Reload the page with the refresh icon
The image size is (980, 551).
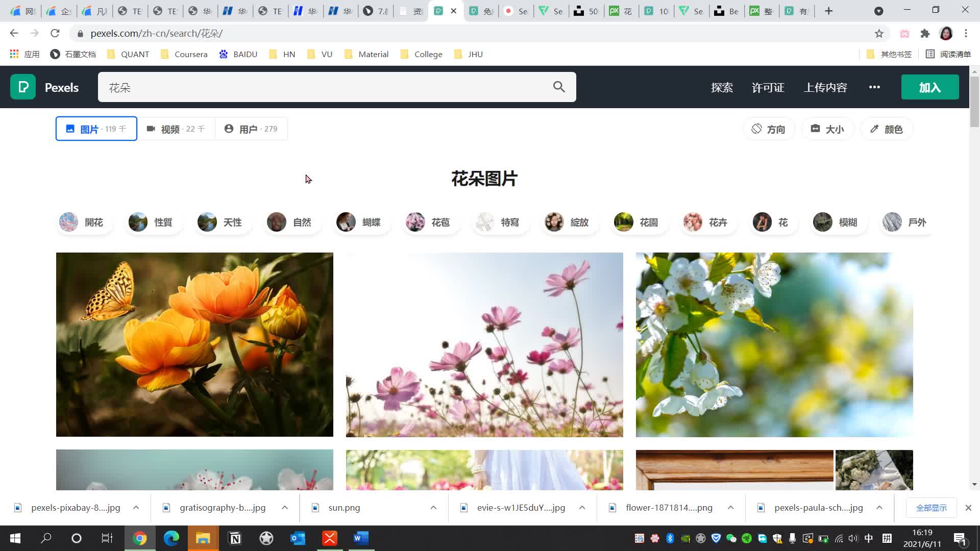coord(55,33)
